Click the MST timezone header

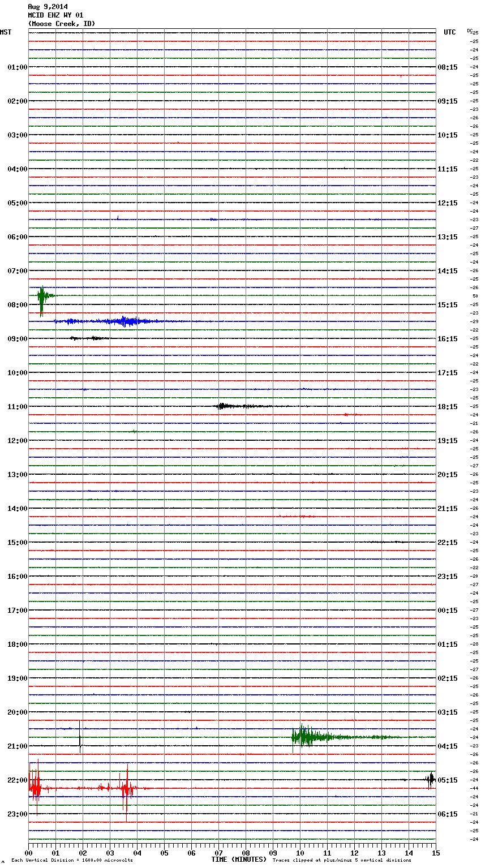tap(6, 32)
